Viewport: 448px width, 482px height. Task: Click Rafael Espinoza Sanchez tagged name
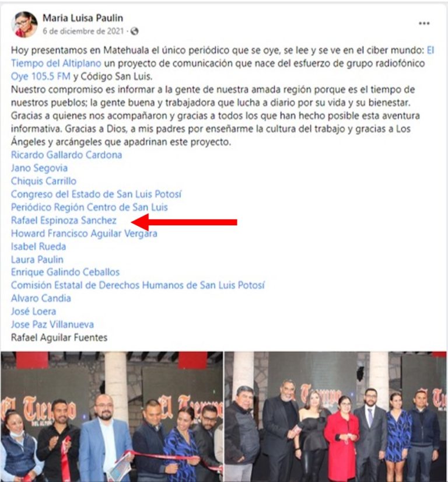(64, 221)
